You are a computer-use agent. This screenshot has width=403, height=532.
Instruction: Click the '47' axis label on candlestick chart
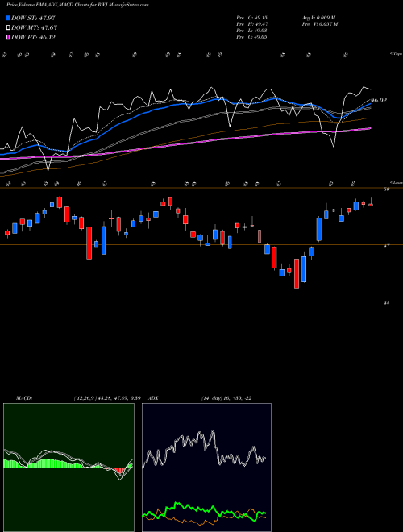(x=386, y=246)
